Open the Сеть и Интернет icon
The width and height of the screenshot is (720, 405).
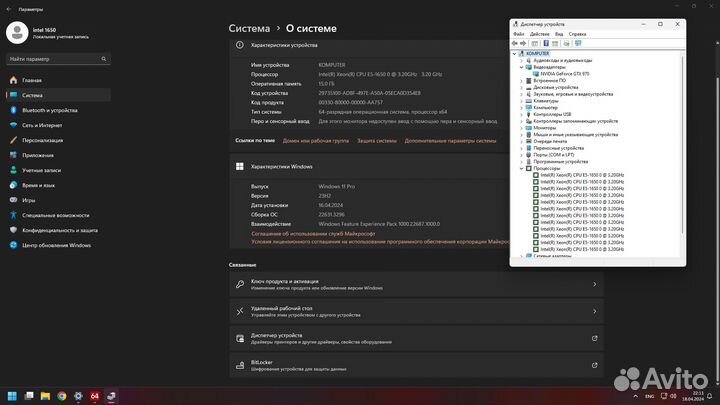13,125
